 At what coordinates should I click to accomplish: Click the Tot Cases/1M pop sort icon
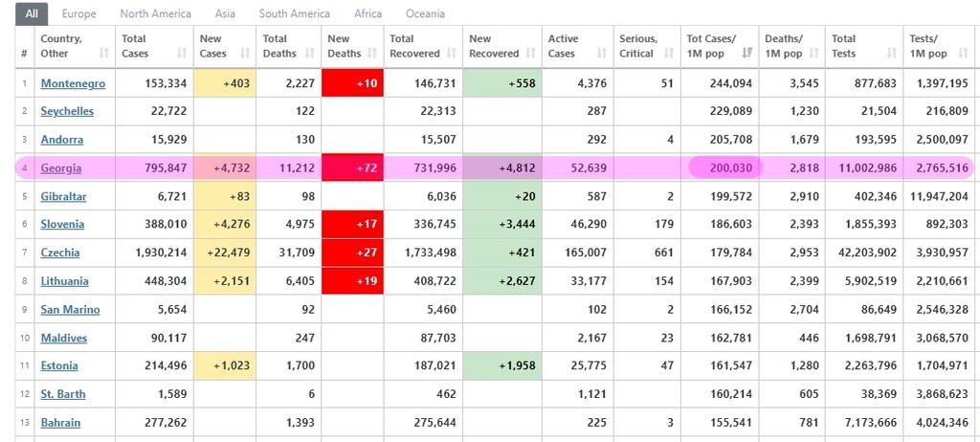[746, 54]
